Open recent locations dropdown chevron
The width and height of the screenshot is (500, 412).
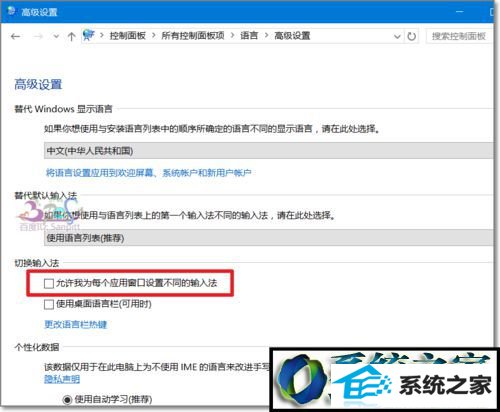coord(56,36)
